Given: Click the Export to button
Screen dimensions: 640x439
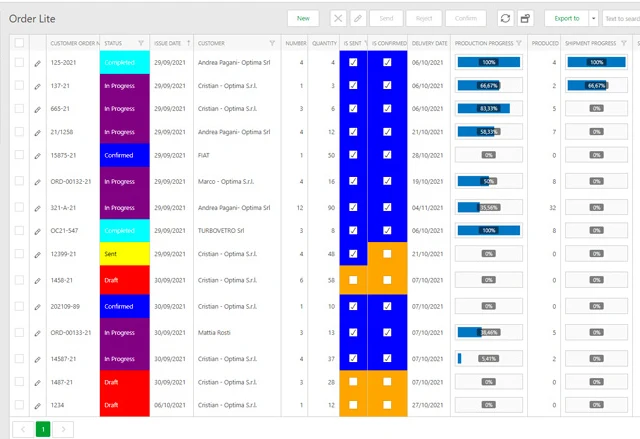Looking at the screenshot, I should coord(567,18).
